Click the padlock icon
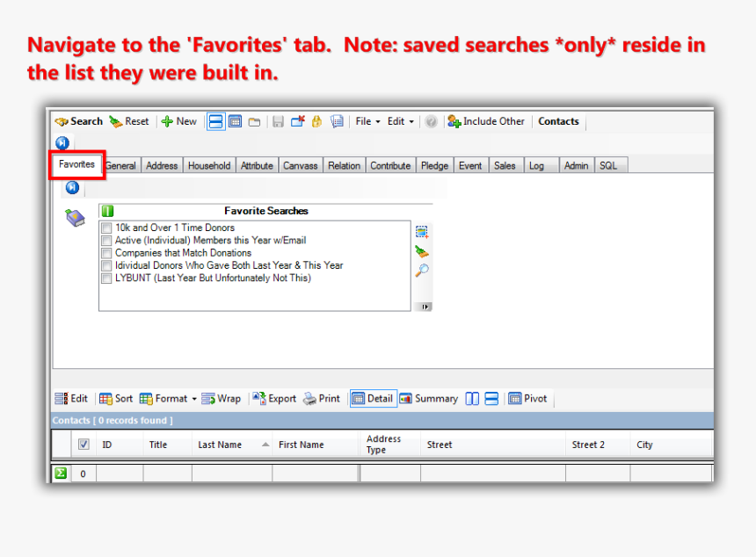The width and height of the screenshot is (756, 557). point(316,121)
